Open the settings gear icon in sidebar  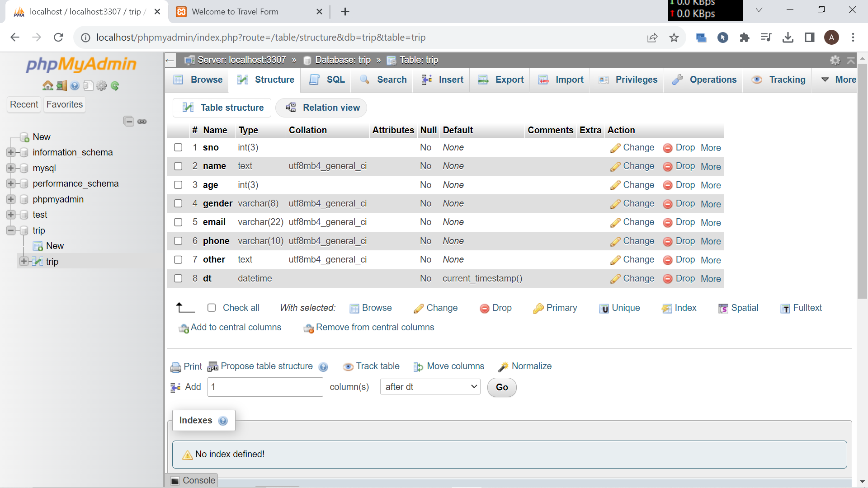pyautogui.click(x=101, y=86)
